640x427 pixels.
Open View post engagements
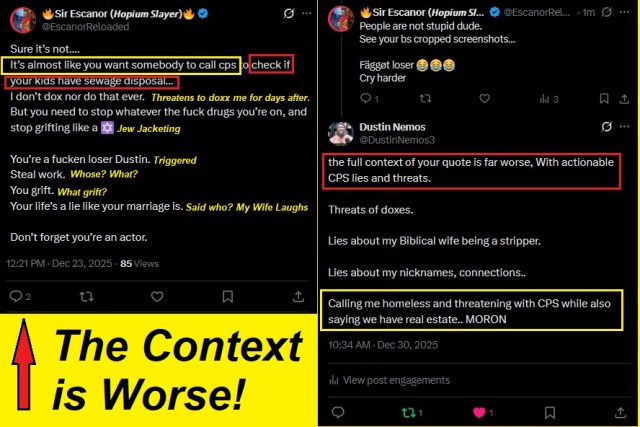pos(390,380)
